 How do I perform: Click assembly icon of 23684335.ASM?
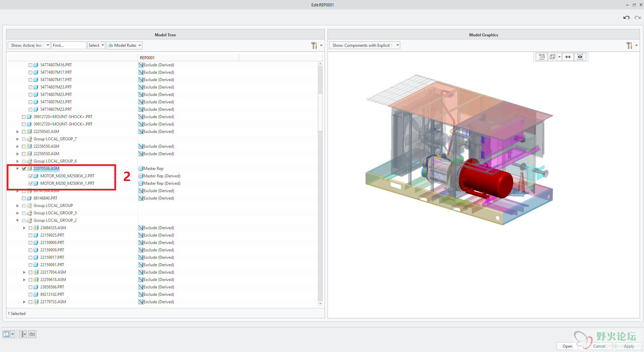click(36, 228)
